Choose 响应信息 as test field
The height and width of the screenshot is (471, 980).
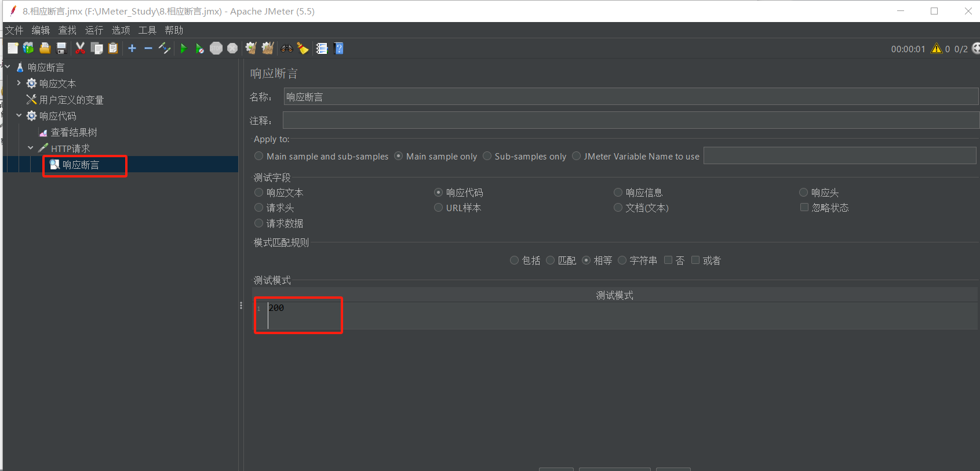(x=618, y=193)
